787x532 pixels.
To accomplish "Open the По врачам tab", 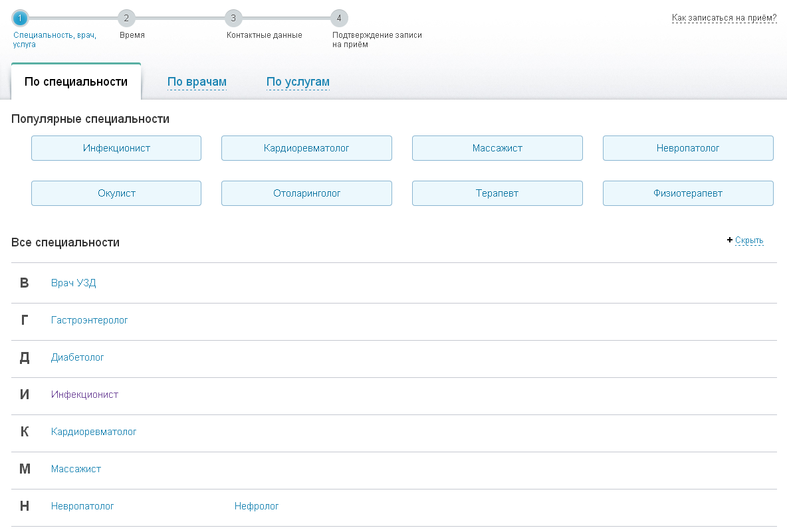I will point(197,82).
